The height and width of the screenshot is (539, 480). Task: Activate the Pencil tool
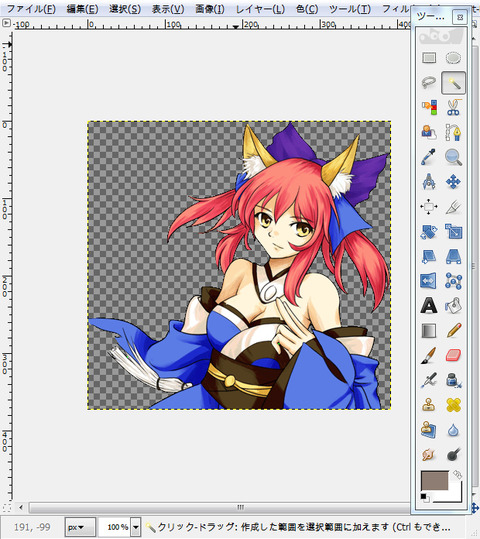[x=453, y=330]
